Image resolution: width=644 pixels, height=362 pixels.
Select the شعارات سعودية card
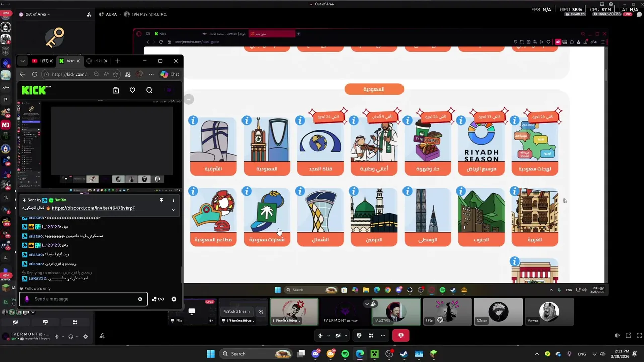(267, 217)
